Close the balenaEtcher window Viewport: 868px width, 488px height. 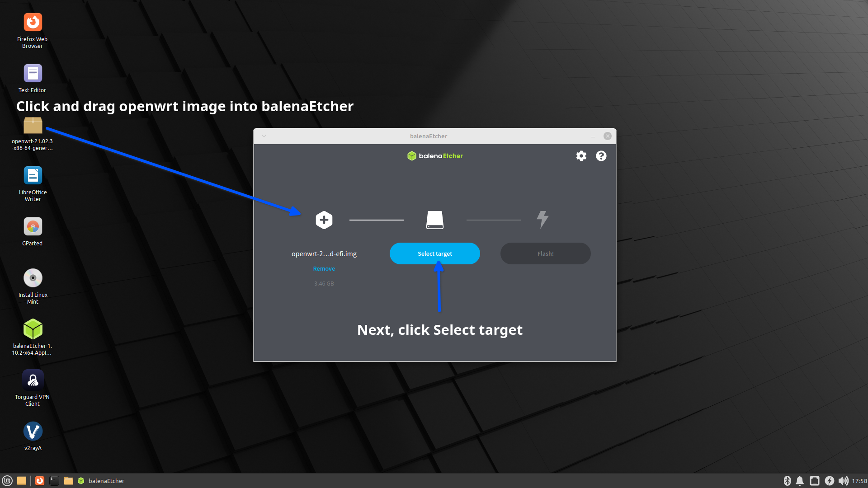coord(608,136)
